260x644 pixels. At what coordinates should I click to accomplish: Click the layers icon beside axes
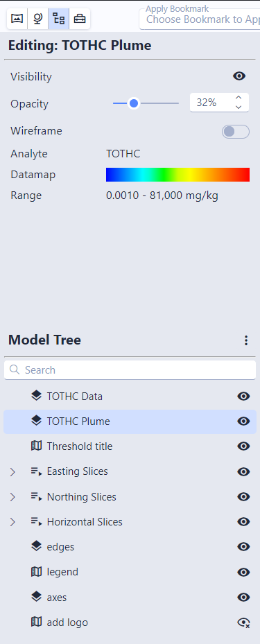37,597
